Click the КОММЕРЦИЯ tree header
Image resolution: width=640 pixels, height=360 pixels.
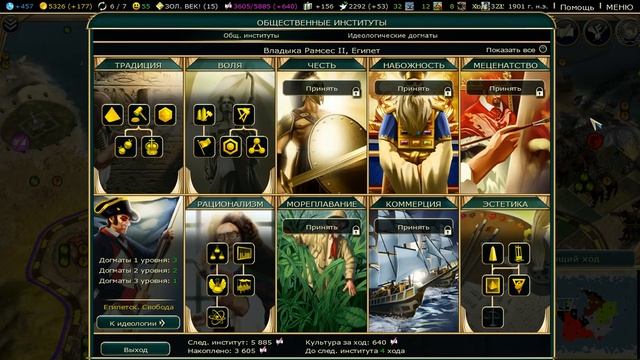pyautogui.click(x=413, y=204)
